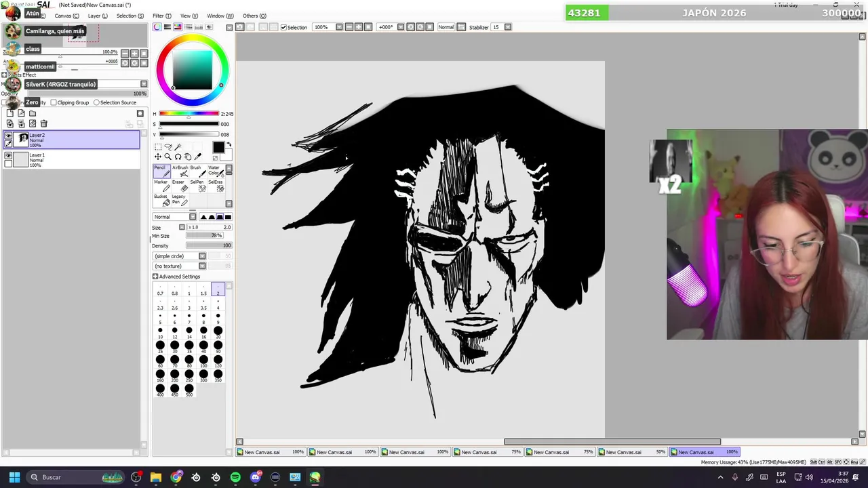Image resolution: width=868 pixels, height=488 pixels.
Task: Hide Layer1 with its eye icon
Action: pos(8,155)
